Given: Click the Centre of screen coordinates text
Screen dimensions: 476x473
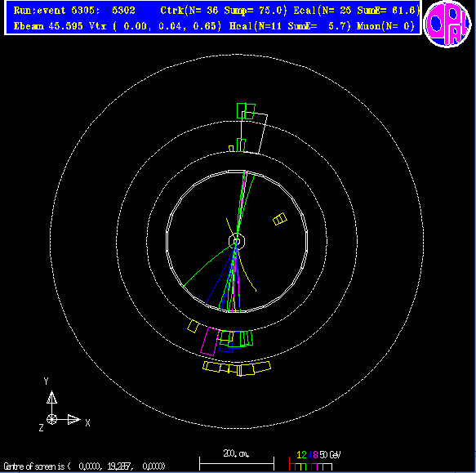Looking at the screenshot, I should pos(84,466).
